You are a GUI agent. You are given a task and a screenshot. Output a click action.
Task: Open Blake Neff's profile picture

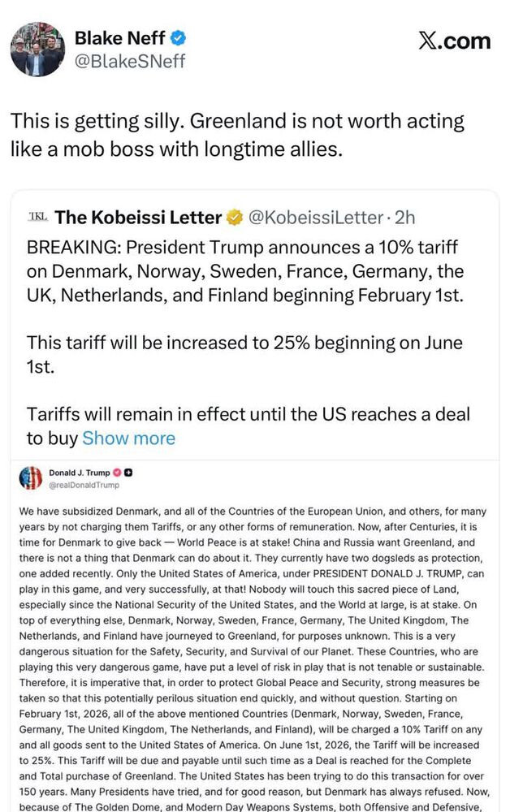(37, 50)
